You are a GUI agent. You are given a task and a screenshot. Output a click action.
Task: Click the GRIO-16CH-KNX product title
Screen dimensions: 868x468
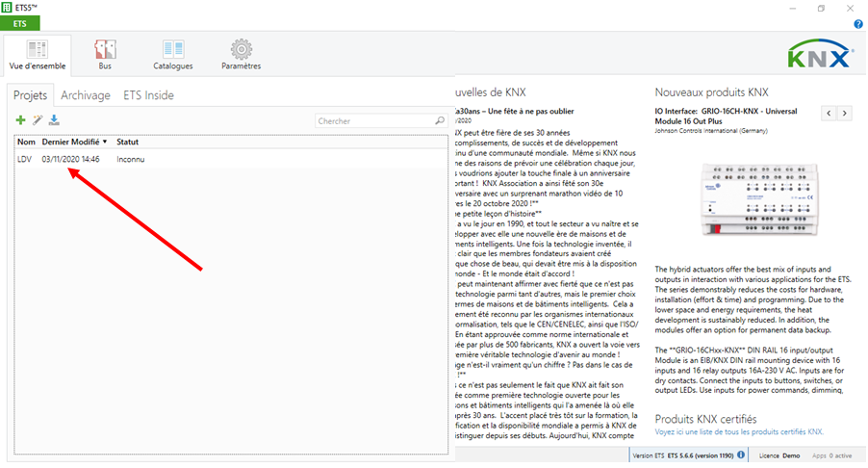tap(726, 117)
